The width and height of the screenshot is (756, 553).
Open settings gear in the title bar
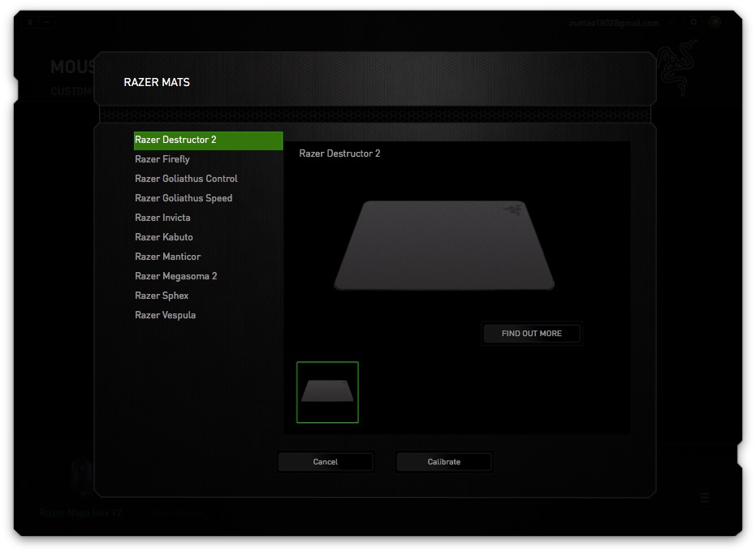[x=693, y=22]
